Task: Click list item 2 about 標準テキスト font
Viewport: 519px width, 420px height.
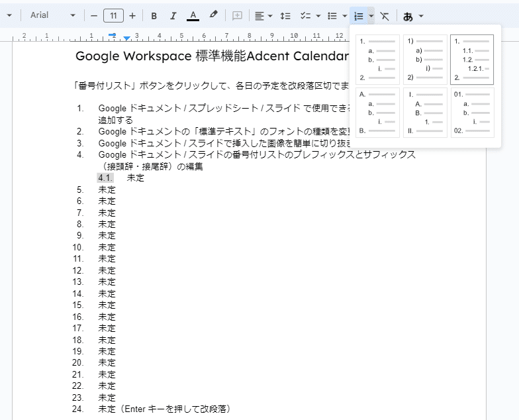Action: 224,131
